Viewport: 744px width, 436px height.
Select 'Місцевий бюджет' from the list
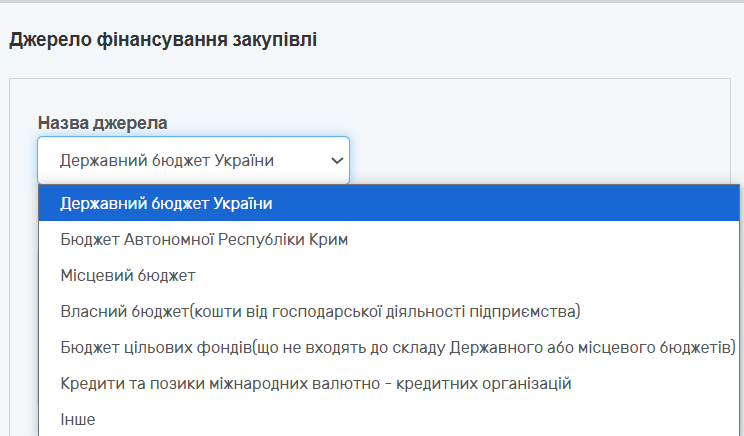(389, 276)
